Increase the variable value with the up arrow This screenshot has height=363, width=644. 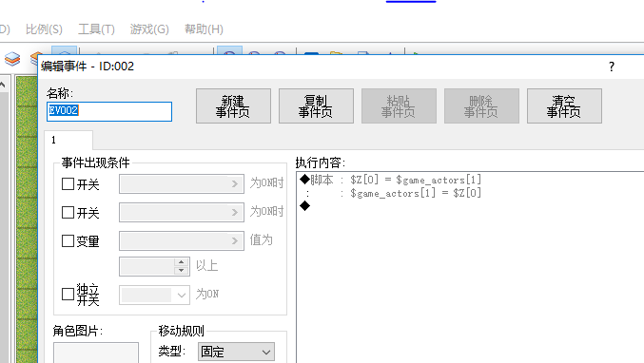tap(181, 262)
